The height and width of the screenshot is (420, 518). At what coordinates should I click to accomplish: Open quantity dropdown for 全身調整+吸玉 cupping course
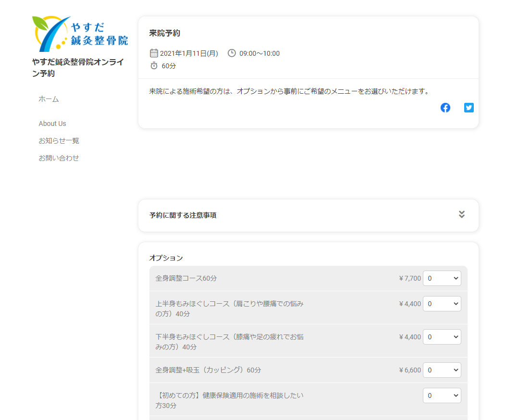pyautogui.click(x=442, y=370)
